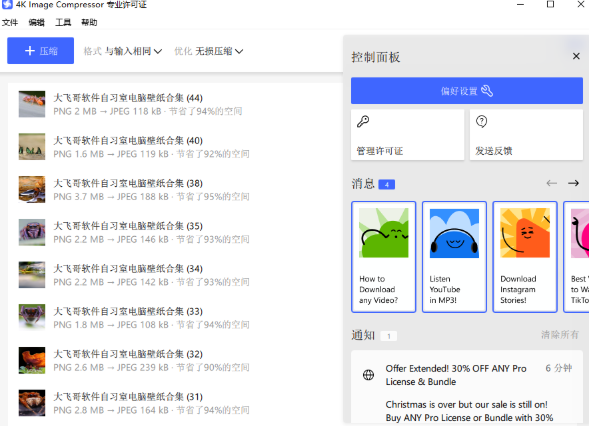Click the 发送反馈 question mark icon
Viewport: 589px width, 426px height.
point(482,121)
